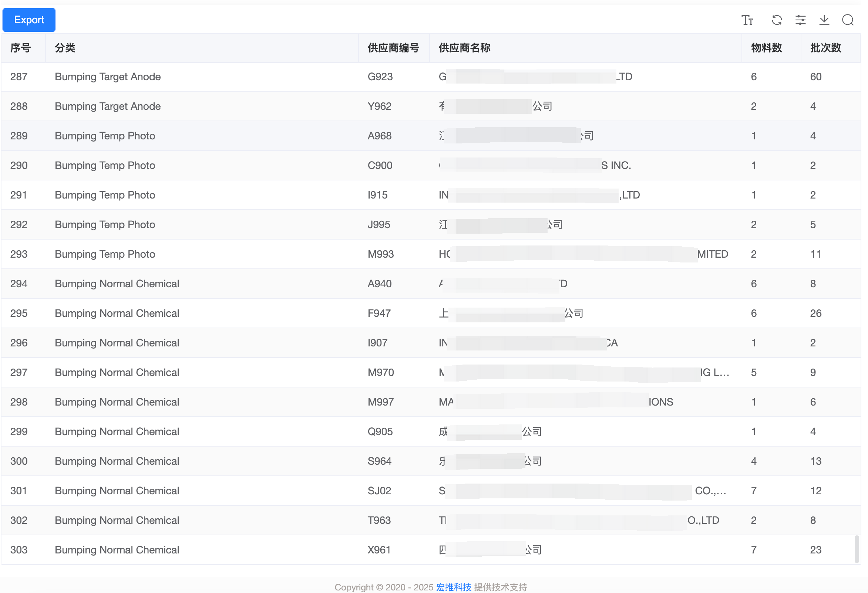
Task: Click the font size icon
Action: click(x=747, y=20)
